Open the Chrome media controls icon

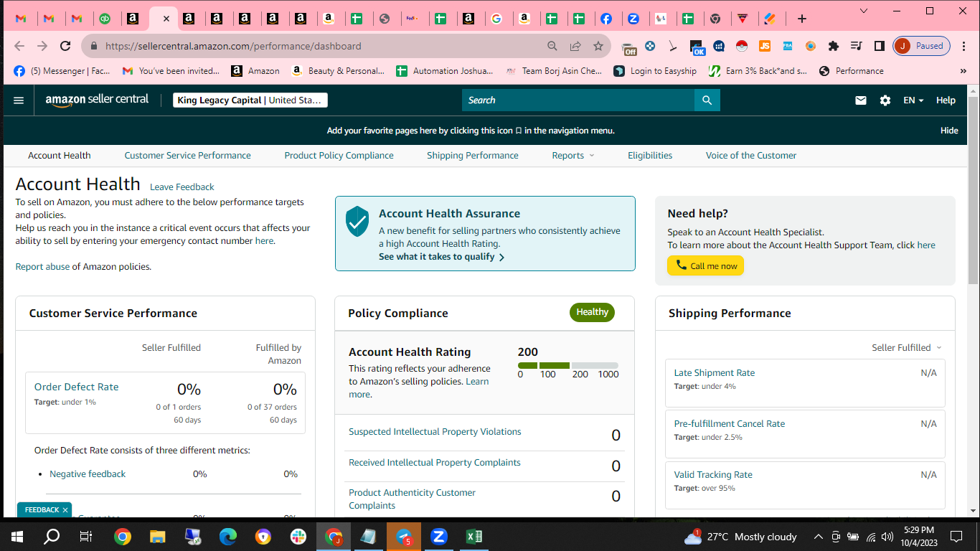pos(856,46)
